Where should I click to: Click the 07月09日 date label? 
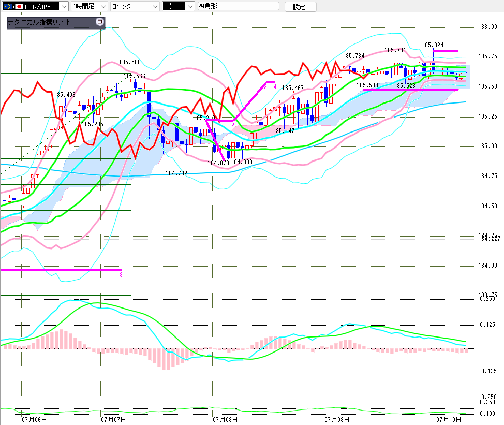pyautogui.click(x=337, y=419)
